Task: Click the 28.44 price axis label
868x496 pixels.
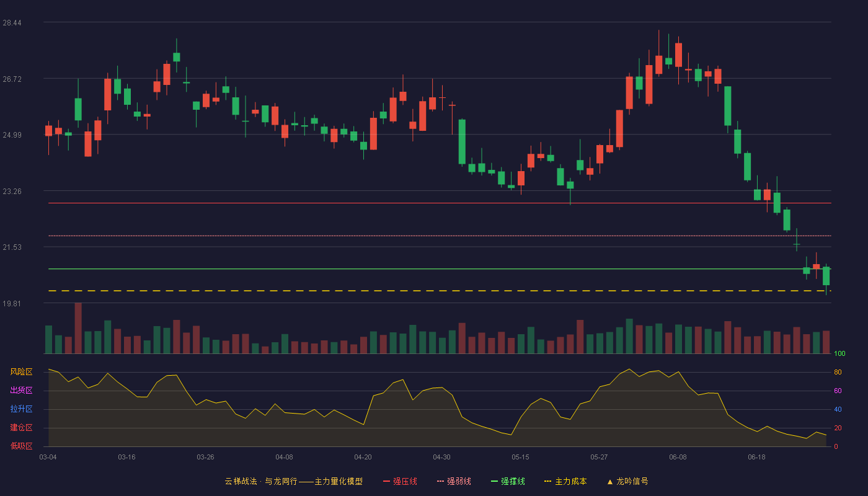Action: click(x=12, y=23)
